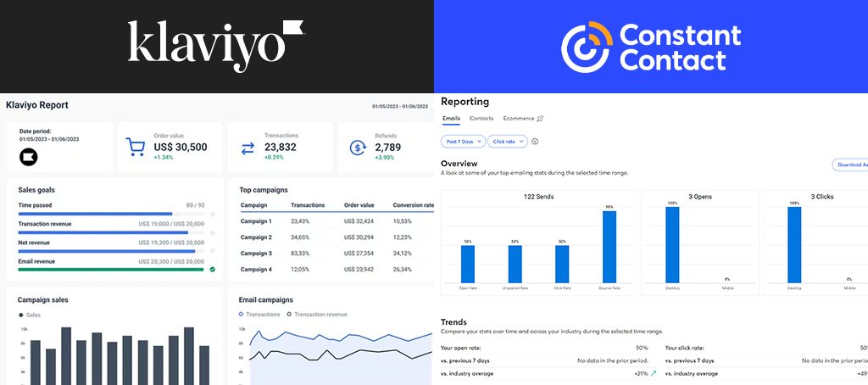
Task: Click the green checkmark by Email revenue
Action: (213, 269)
